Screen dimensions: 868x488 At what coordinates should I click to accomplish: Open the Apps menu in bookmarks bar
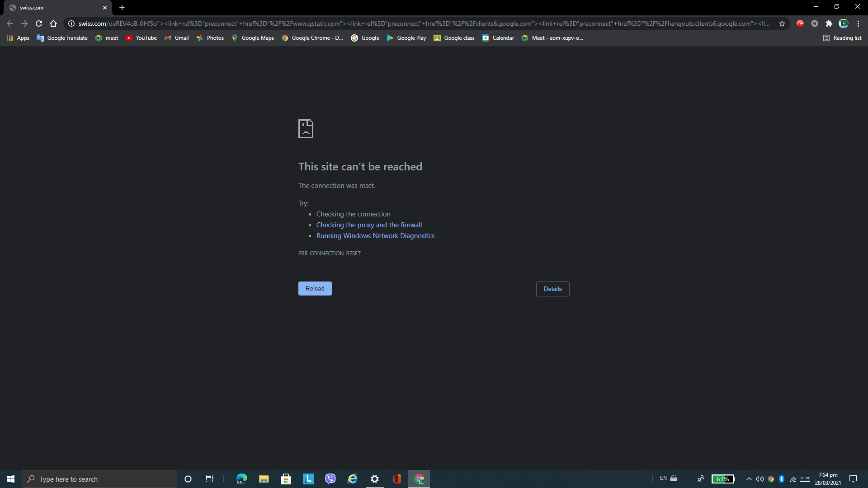pos(17,38)
